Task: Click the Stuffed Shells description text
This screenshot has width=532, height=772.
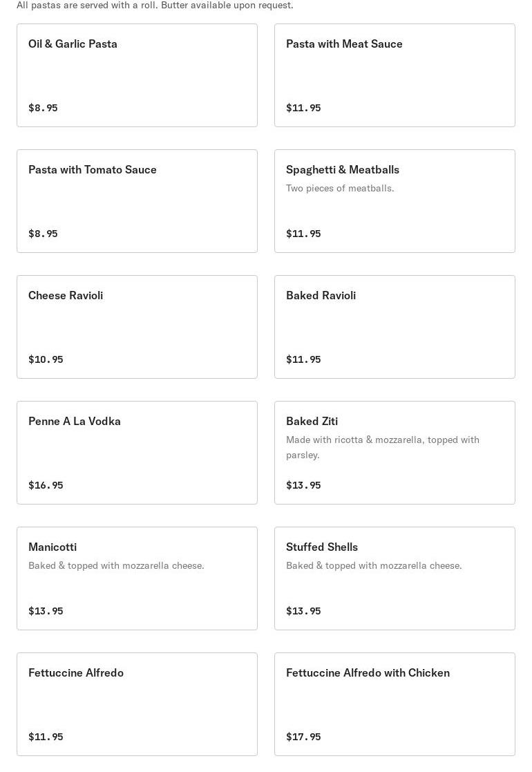Action: pyautogui.click(x=374, y=565)
